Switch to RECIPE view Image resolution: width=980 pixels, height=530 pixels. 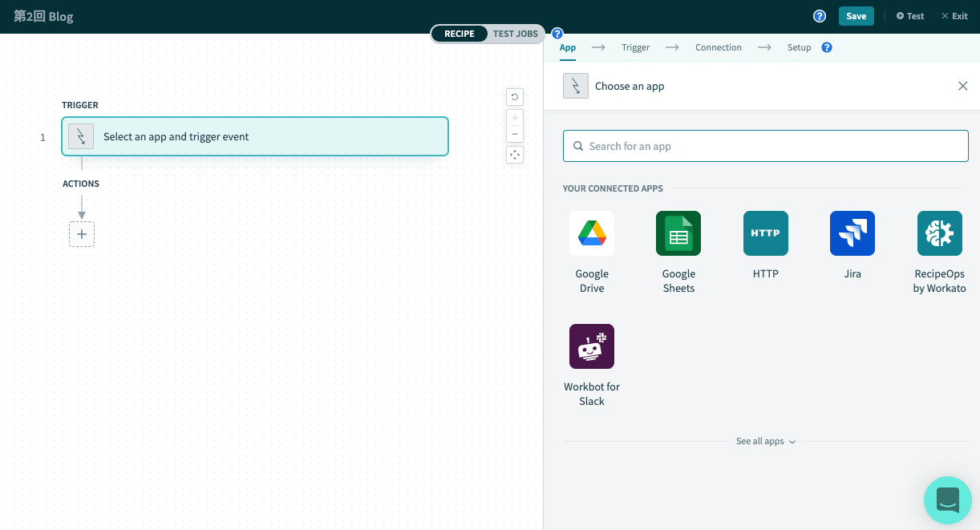(460, 34)
